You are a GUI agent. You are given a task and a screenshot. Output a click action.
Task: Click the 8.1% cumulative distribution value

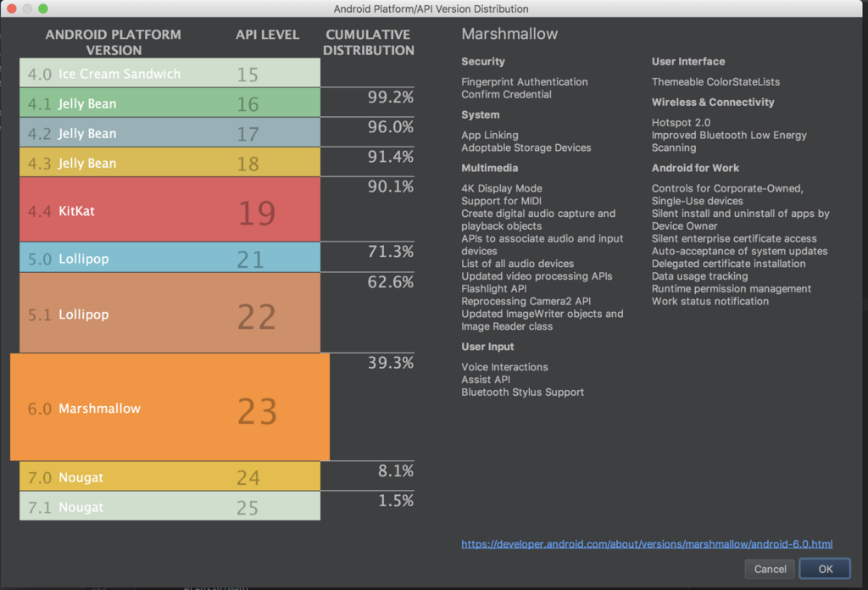click(x=396, y=471)
